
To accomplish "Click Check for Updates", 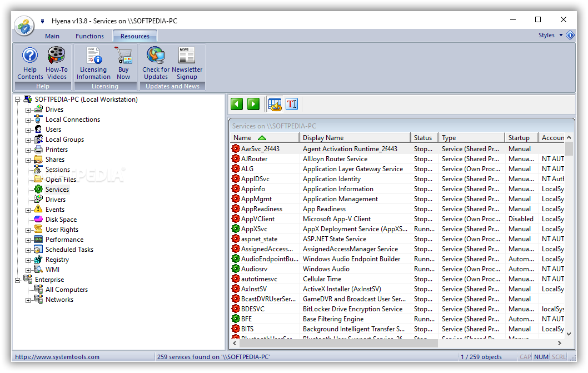I will 156,63.
